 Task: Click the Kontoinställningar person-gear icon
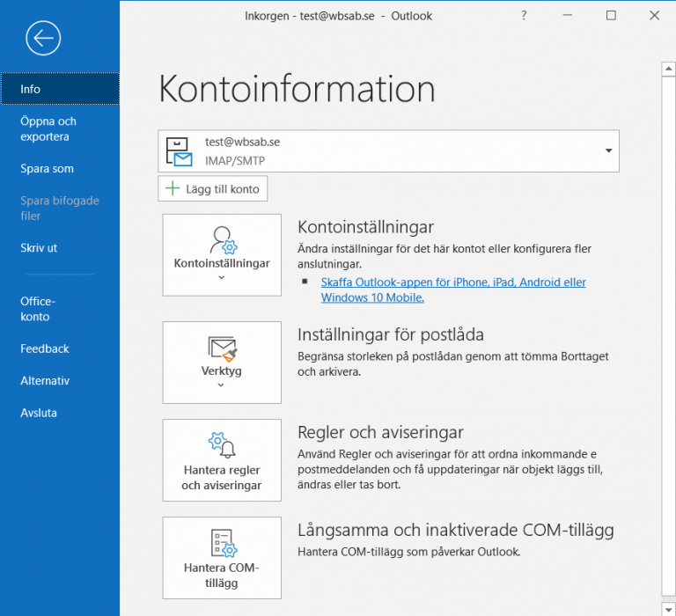[x=222, y=239]
